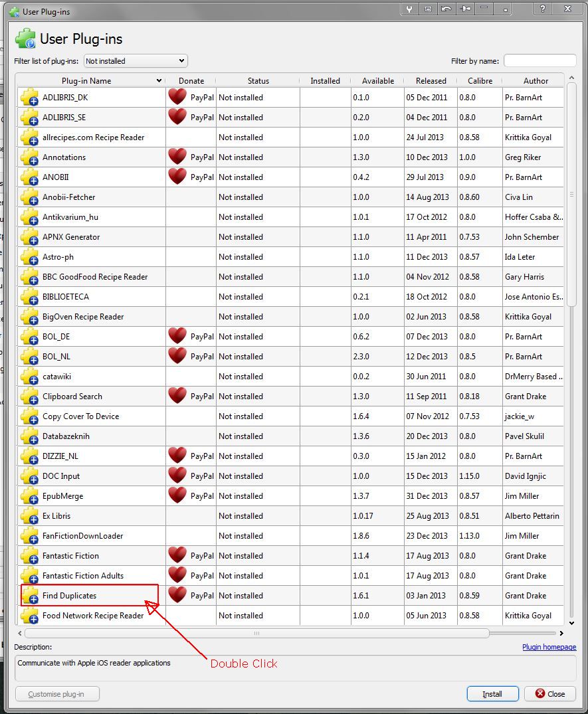
Task: Click the wrench icon in title bar
Action: [x=409, y=9]
